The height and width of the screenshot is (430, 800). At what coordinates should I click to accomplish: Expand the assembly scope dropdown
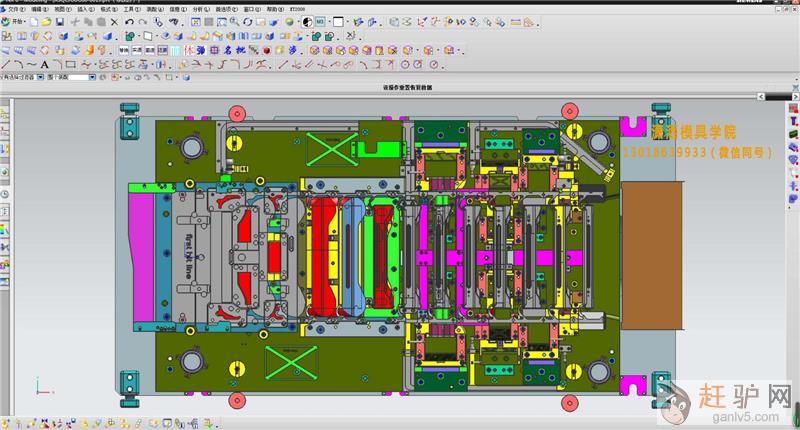92,77
